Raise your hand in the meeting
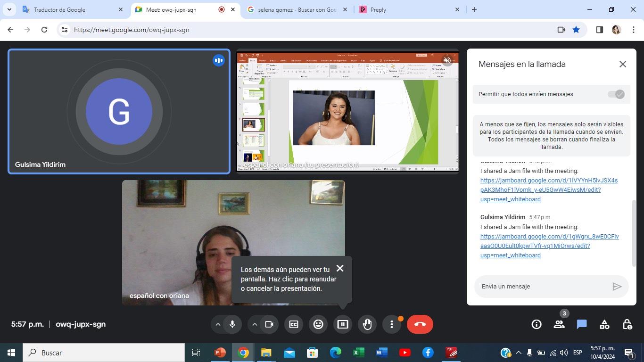This screenshot has height=362, width=644. click(367, 324)
